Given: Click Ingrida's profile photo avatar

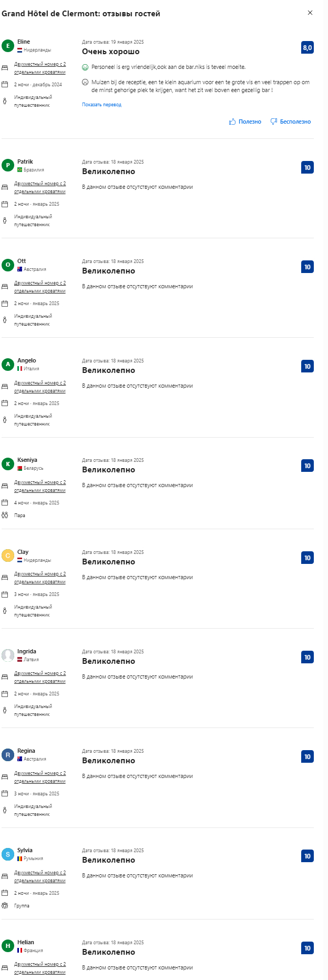Looking at the screenshot, I should coord(8,655).
